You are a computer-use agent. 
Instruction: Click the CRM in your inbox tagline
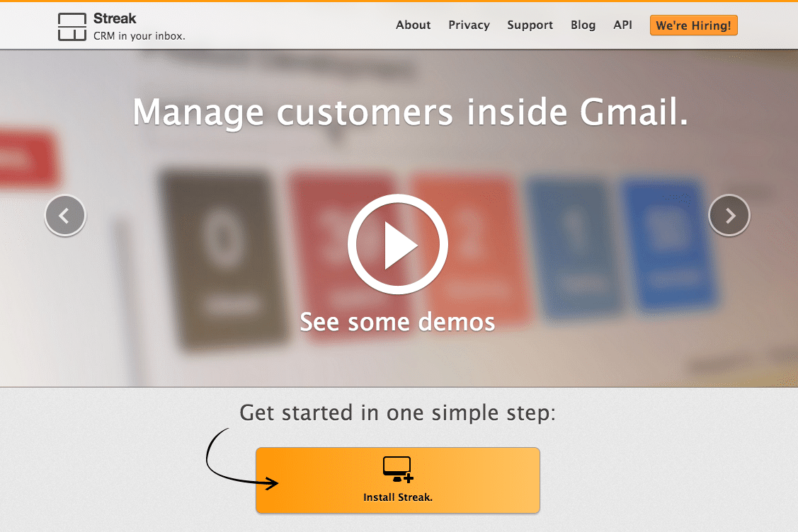tap(139, 36)
